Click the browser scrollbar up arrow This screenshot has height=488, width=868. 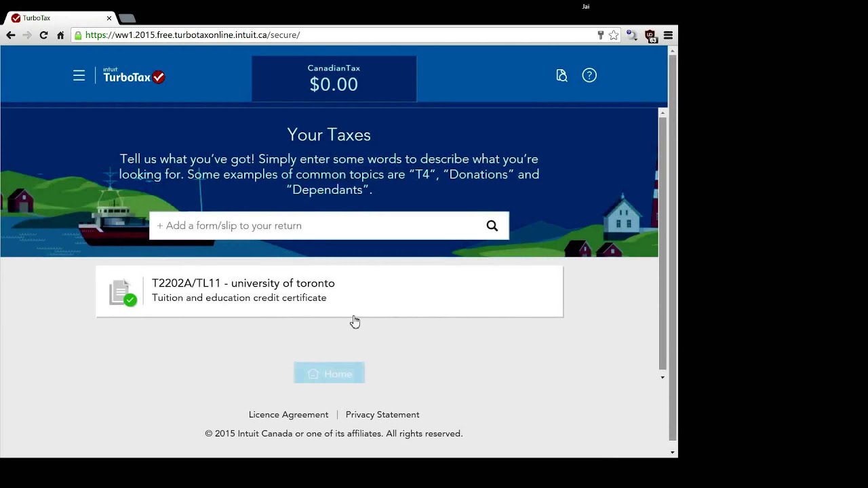(x=673, y=51)
